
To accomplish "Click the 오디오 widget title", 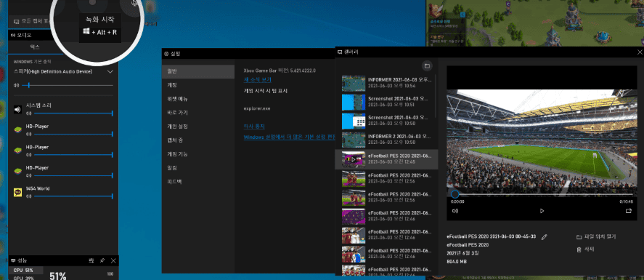I will (x=24, y=36).
